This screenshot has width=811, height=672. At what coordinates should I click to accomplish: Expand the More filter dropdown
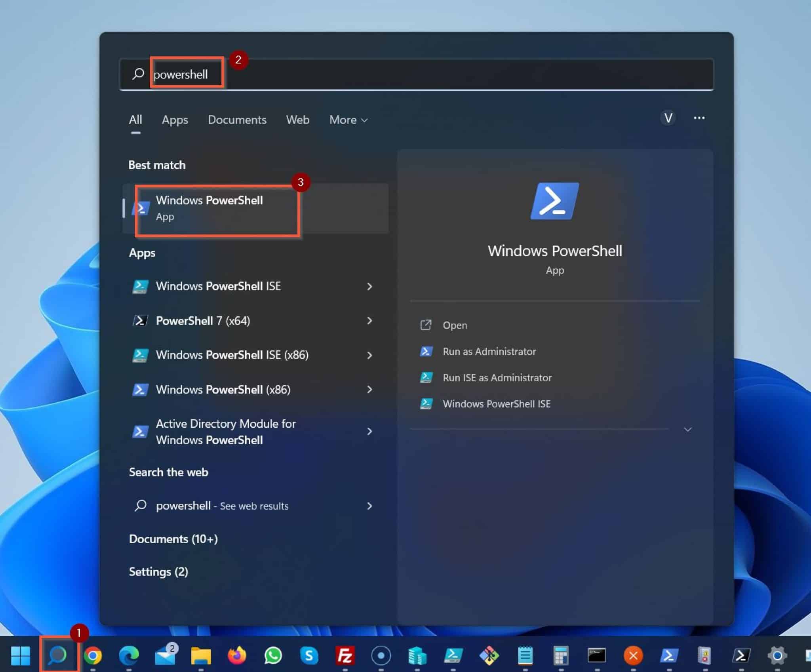point(348,120)
